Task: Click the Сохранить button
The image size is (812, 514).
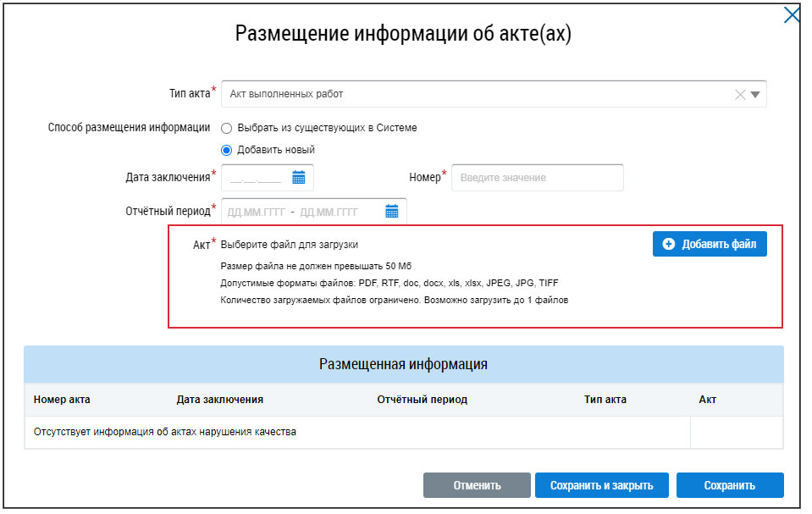Action: 730,485
